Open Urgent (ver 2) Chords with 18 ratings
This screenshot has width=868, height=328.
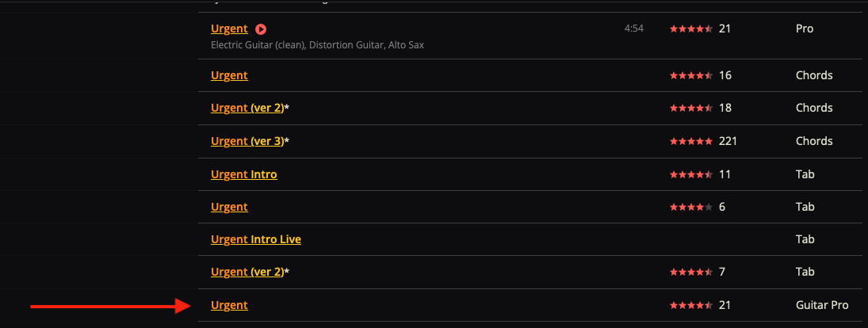pyautogui.click(x=247, y=108)
